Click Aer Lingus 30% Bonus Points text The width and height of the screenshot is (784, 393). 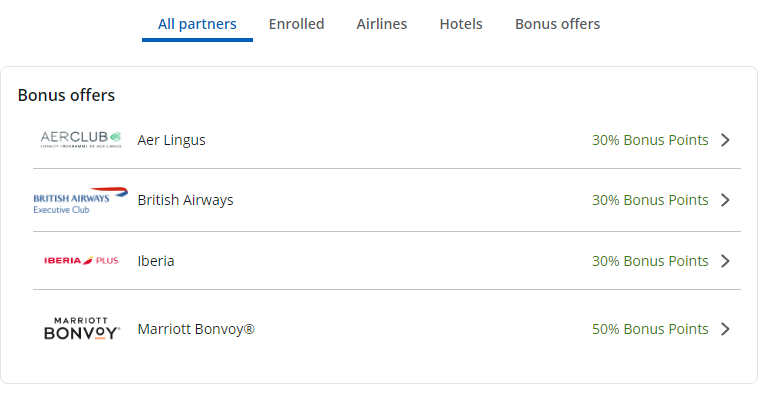650,140
